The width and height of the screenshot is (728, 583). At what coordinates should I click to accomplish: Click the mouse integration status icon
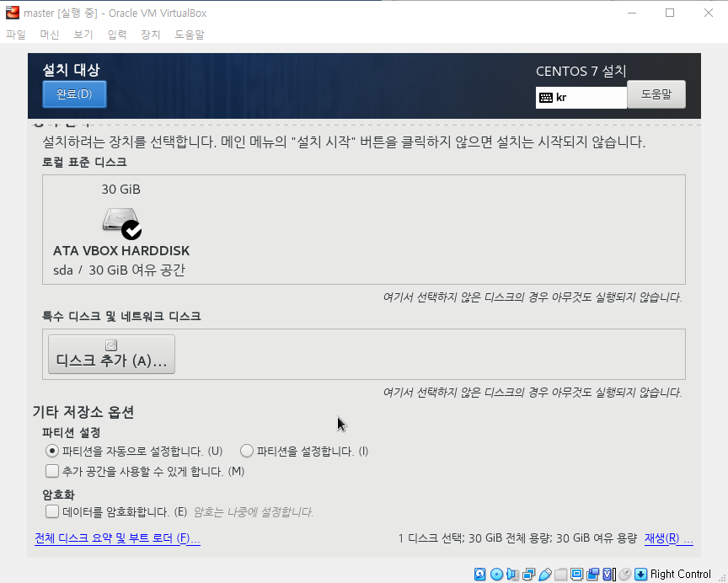625,575
